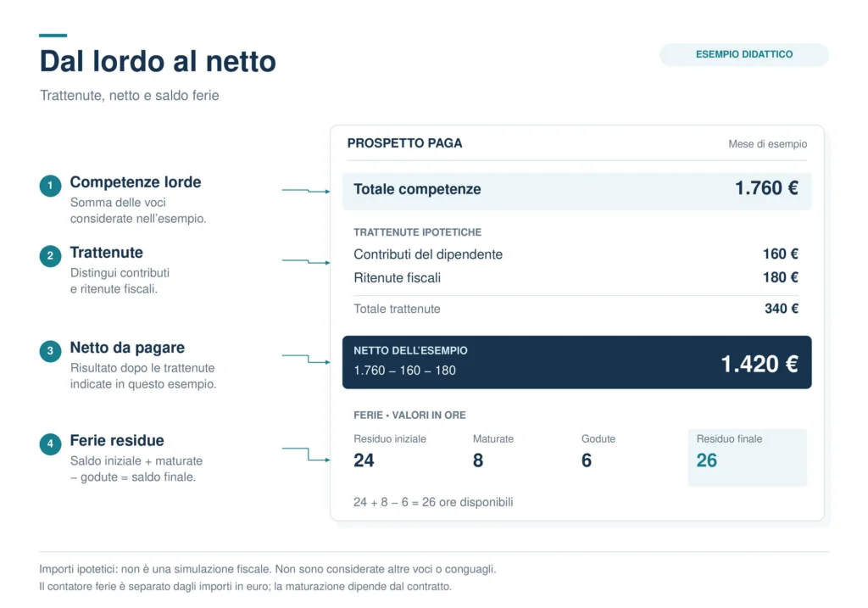Click the line "24 + 8 – 6 = 26 ore disponibili"
Viewport: 868px width, 608px height.
[433, 502]
